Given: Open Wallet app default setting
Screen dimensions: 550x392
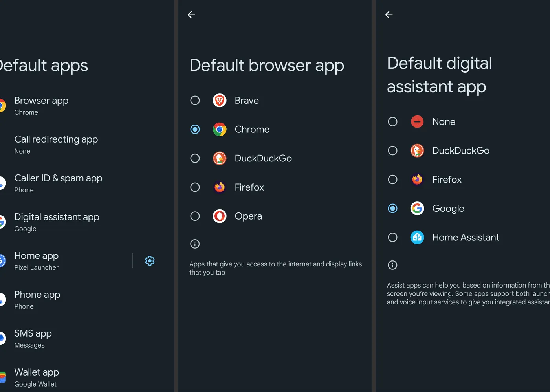Looking at the screenshot, I should point(37,377).
